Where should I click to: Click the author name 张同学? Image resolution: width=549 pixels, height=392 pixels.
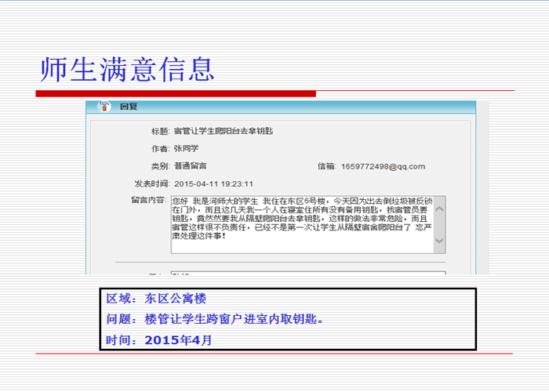[187, 148]
